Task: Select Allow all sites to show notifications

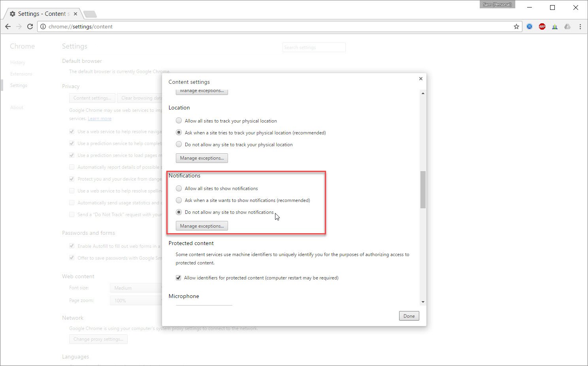Action: [x=179, y=188]
